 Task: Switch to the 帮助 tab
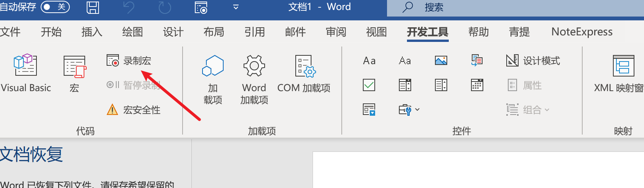coord(478,32)
